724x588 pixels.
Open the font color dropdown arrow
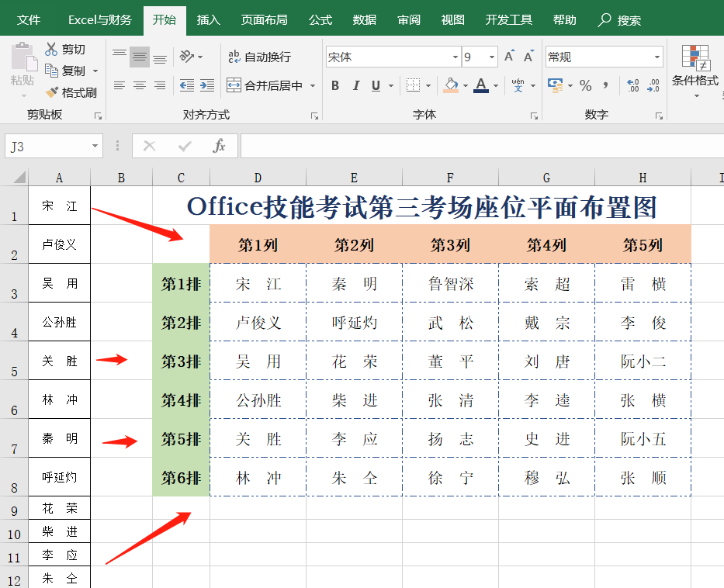pos(496,85)
